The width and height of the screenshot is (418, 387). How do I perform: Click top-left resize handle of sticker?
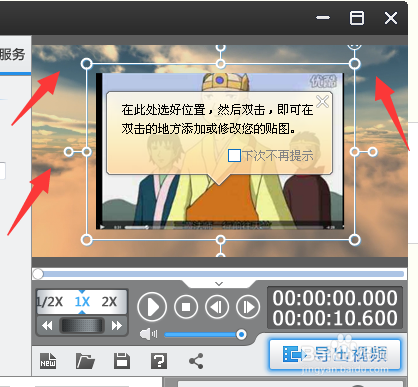pyautogui.click(x=87, y=63)
